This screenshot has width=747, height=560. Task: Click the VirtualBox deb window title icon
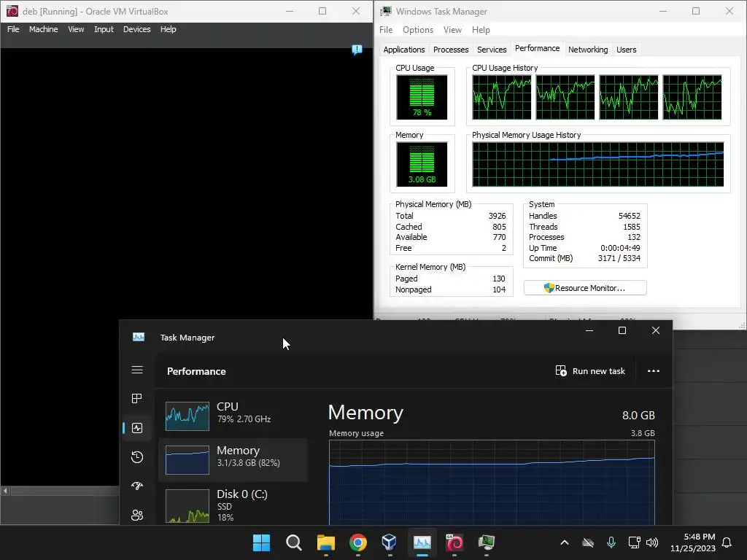tap(12, 11)
